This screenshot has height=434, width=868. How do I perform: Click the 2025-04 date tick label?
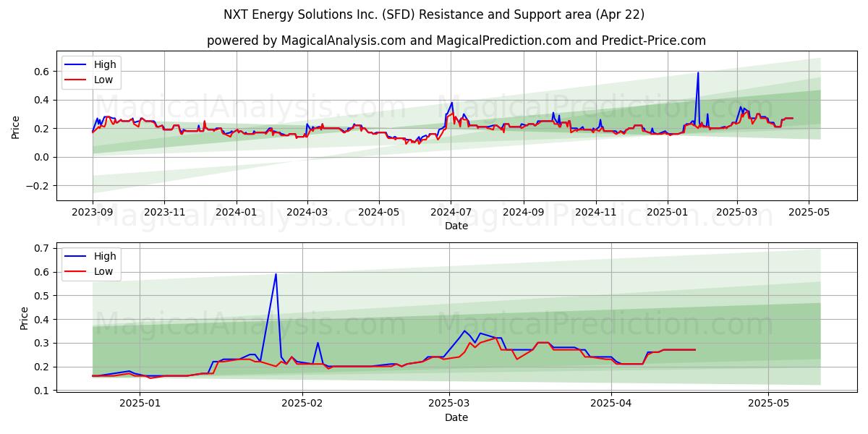[611, 403]
